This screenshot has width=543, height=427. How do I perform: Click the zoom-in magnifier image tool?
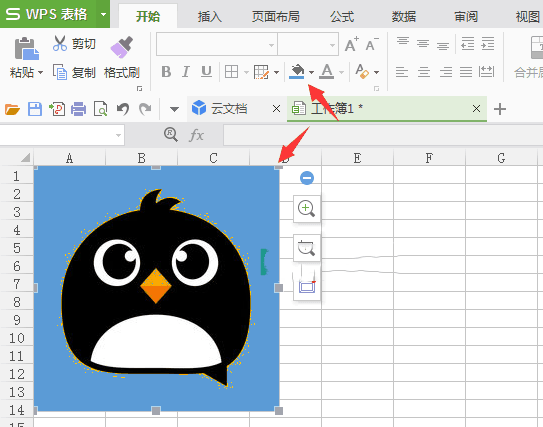[307, 209]
